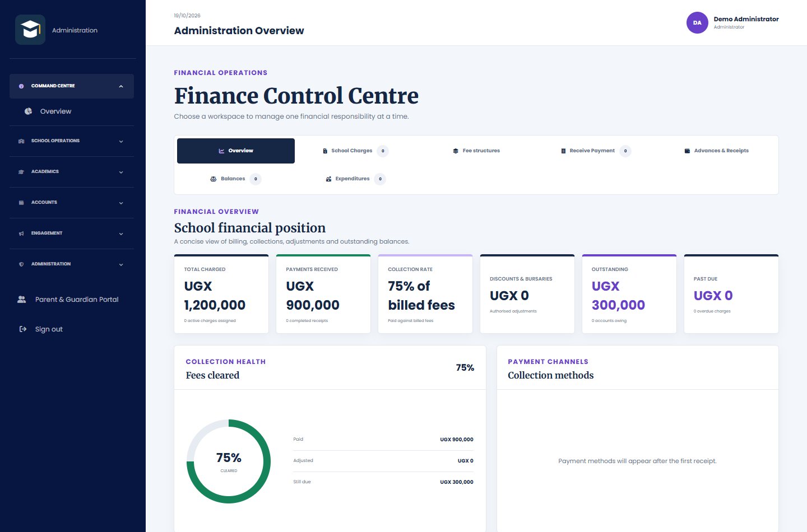Click the School Charges document icon
Screen dimensions: 807x532
pyautogui.click(x=325, y=151)
